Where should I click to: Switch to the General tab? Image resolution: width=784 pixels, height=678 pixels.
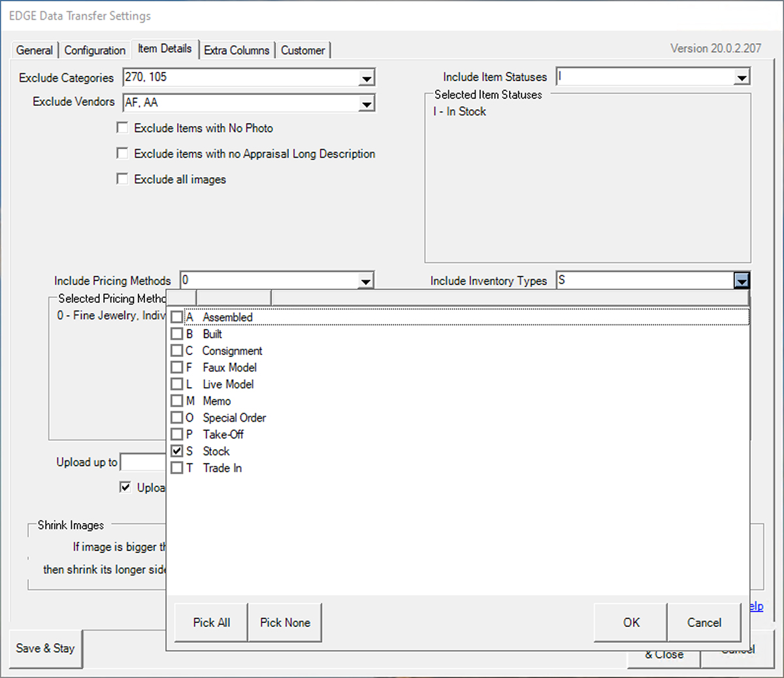[34, 50]
